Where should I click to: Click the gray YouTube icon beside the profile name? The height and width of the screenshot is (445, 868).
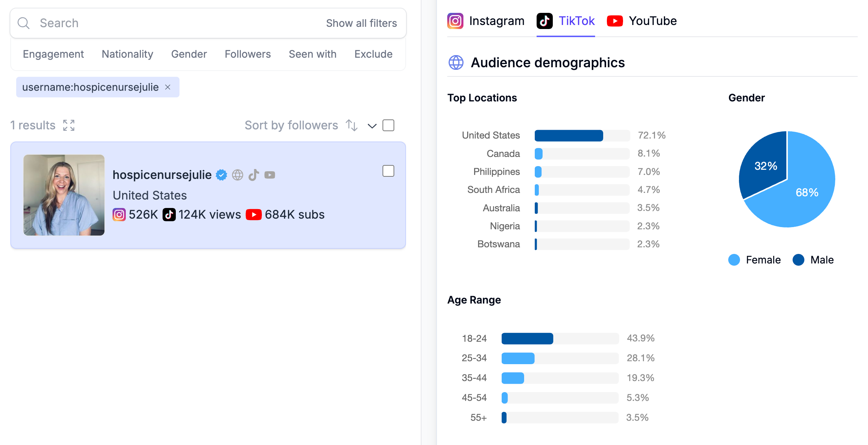click(270, 175)
